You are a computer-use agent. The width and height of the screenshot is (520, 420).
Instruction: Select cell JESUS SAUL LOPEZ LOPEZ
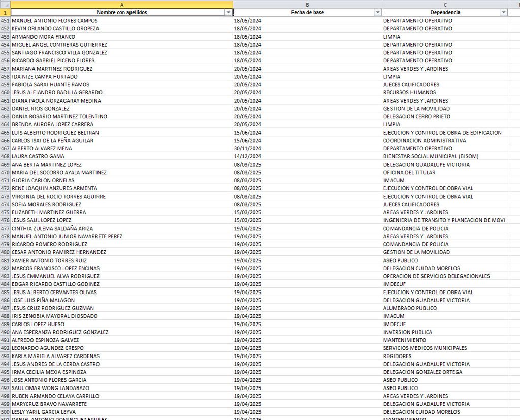coord(122,220)
